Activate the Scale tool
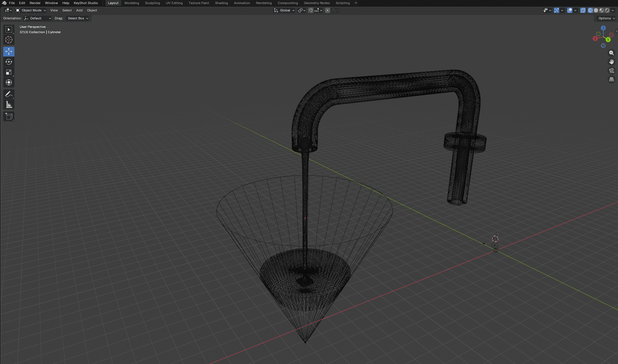 click(9, 72)
